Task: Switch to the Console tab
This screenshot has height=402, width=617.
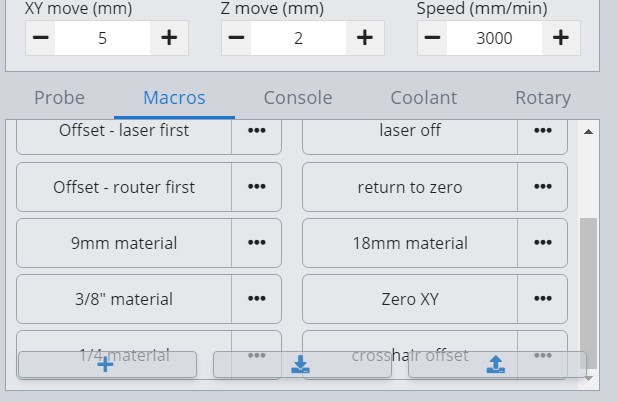Action: click(298, 98)
